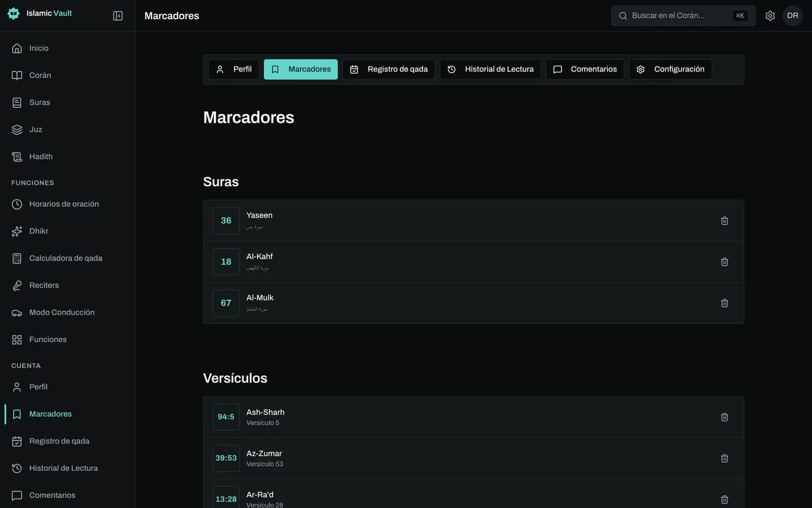Click the Islamic Vault logo icon
This screenshot has height=508, width=812.
coord(14,14)
